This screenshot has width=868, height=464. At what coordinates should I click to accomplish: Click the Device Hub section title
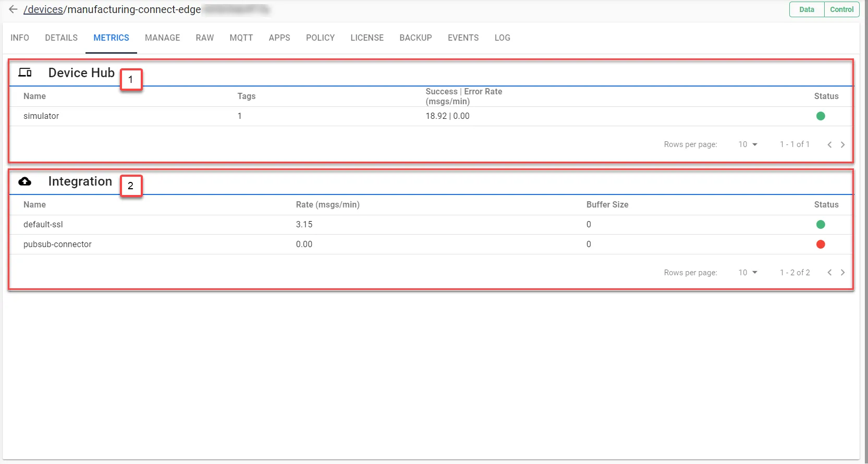coord(81,72)
